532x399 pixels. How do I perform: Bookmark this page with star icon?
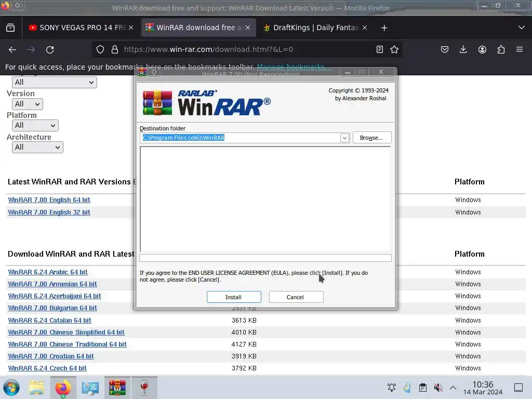(x=394, y=49)
